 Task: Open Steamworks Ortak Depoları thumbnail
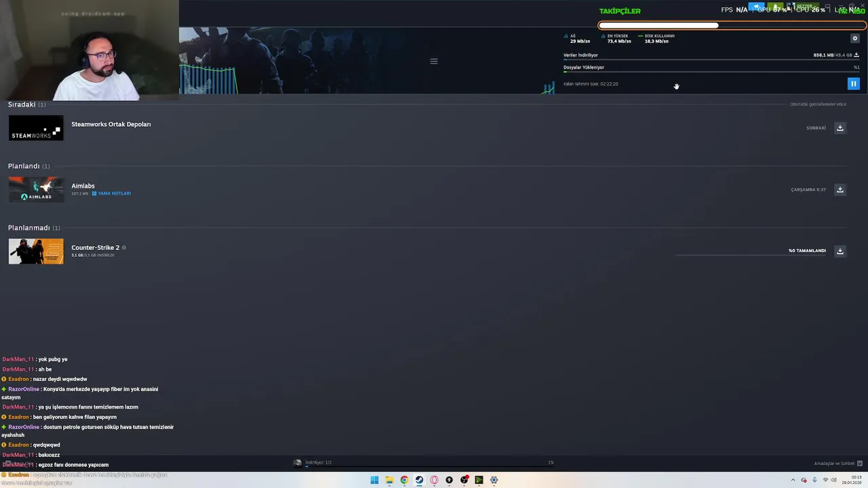(x=36, y=128)
